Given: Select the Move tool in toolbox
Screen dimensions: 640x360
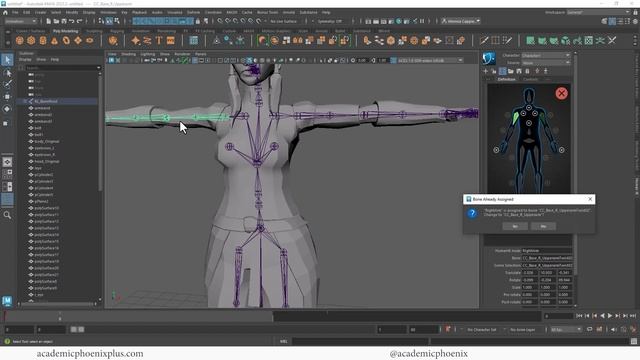Looking at the screenshot, I should click(x=7, y=97).
